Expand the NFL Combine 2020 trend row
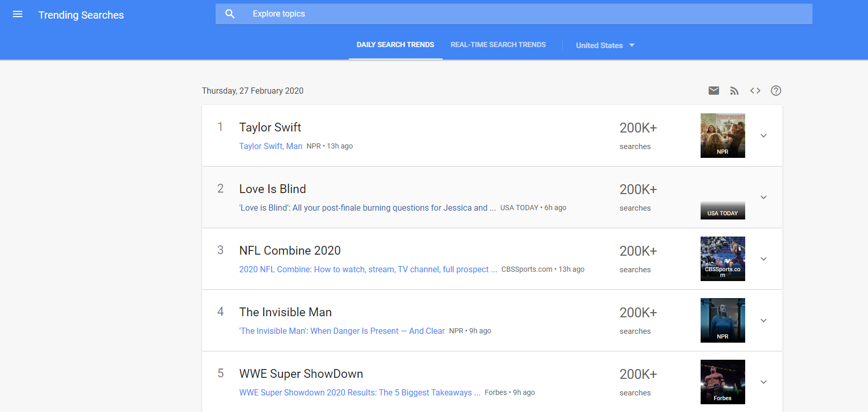The width and height of the screenshot is (868, 412). (x=763, y=259)
